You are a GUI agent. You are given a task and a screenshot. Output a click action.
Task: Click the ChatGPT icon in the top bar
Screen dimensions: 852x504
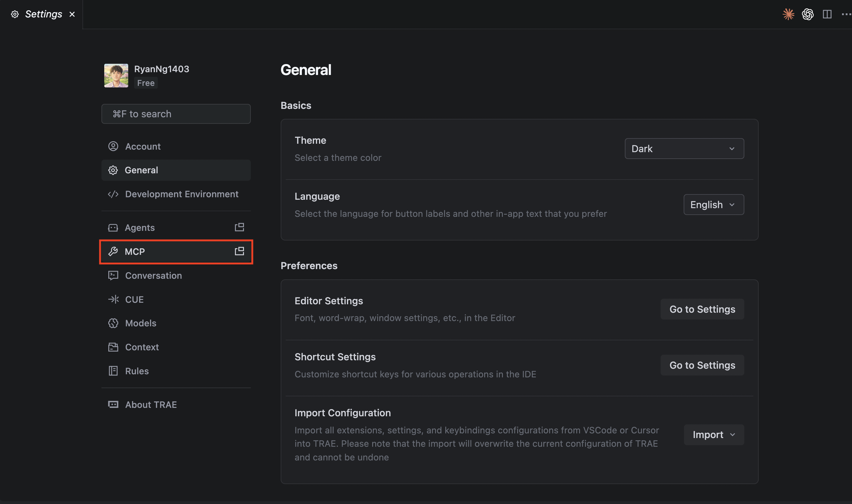[808, 14]
